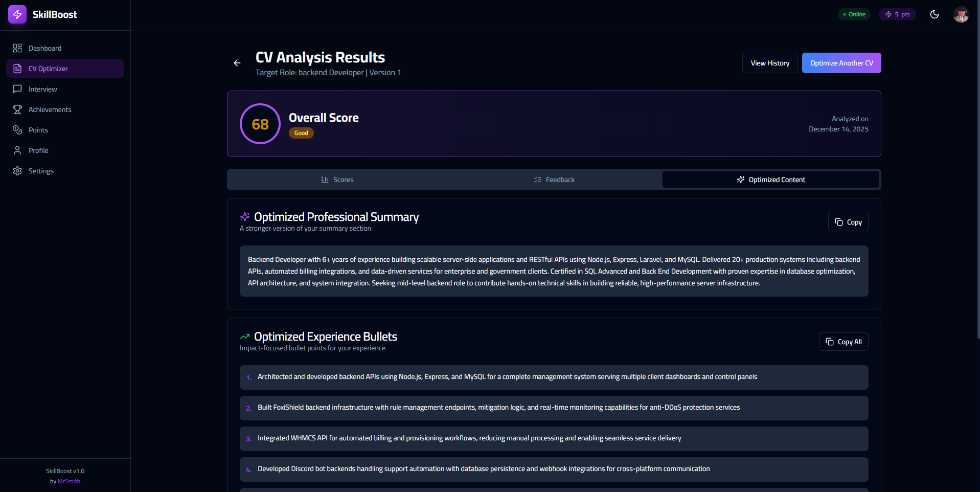The image size is (980, 492).
Task: Open the Feedback tab
Action: coord(554,179)
